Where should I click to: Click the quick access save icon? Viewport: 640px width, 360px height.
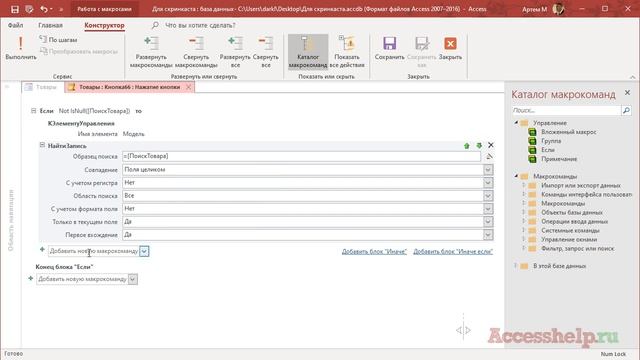pos(15,9)
